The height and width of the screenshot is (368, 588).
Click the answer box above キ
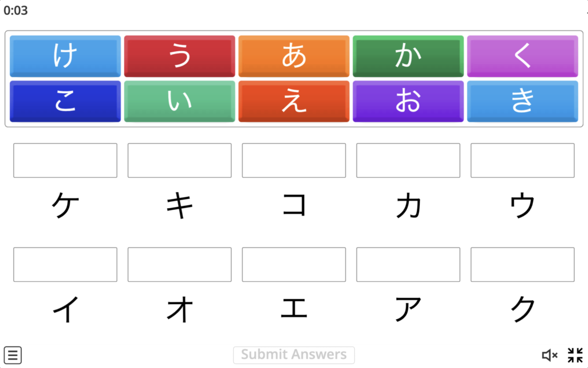(x=180, y=160)
